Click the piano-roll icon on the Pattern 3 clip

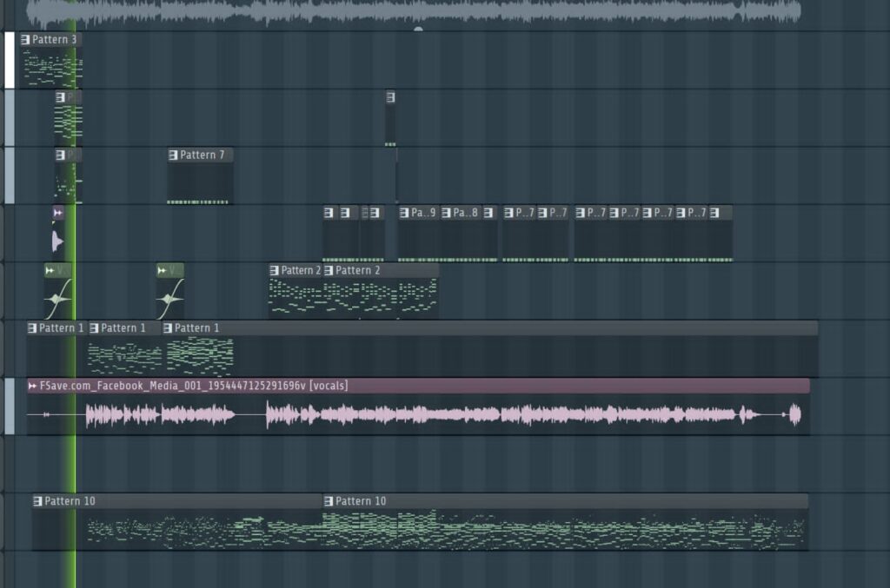pyautogui.click(x=26, y=40)
